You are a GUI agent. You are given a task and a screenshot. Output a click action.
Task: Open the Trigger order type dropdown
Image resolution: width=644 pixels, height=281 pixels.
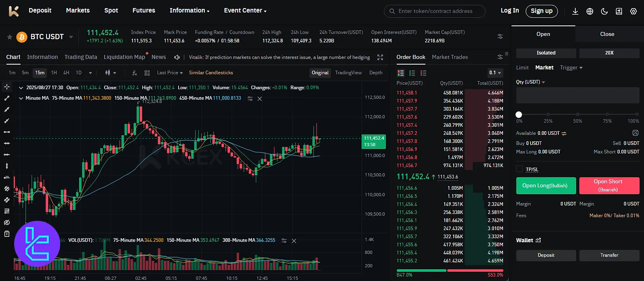571,67
